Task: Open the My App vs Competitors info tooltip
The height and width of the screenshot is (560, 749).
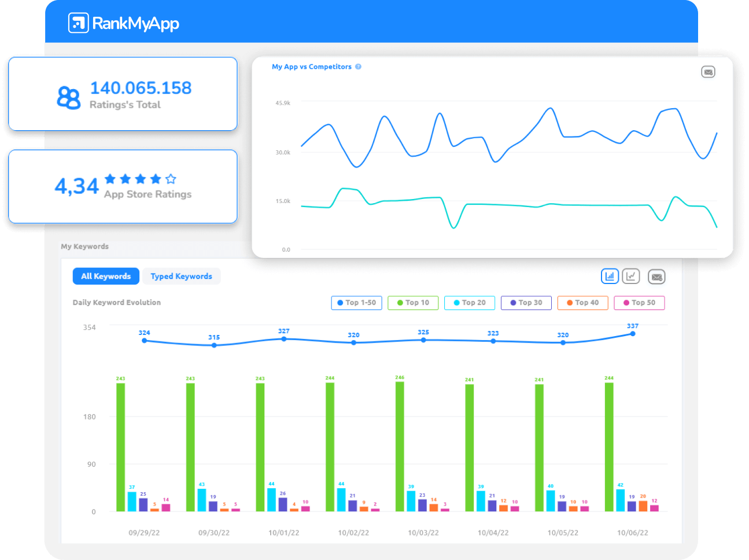Action: pyautogui.click(x=359, y=67)
